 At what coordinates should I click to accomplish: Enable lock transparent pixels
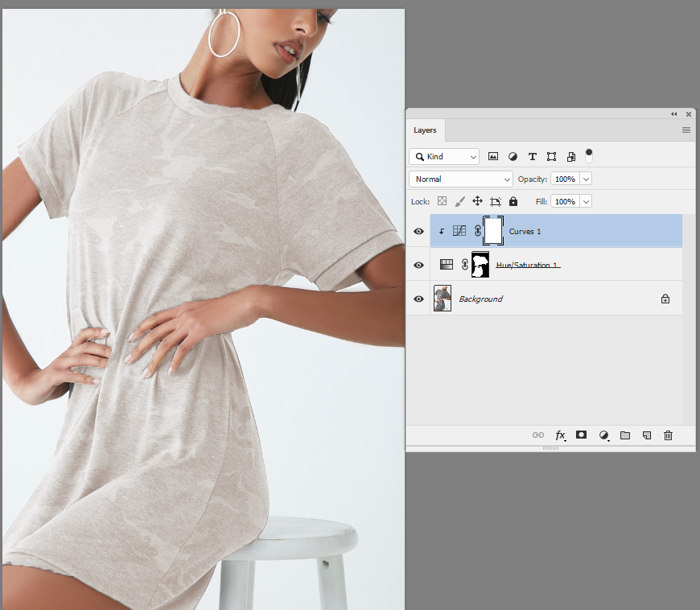click(441, 201)
